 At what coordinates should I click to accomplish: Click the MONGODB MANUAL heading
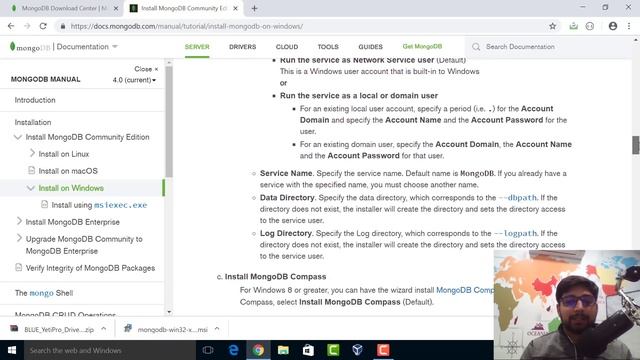point(46,80)
